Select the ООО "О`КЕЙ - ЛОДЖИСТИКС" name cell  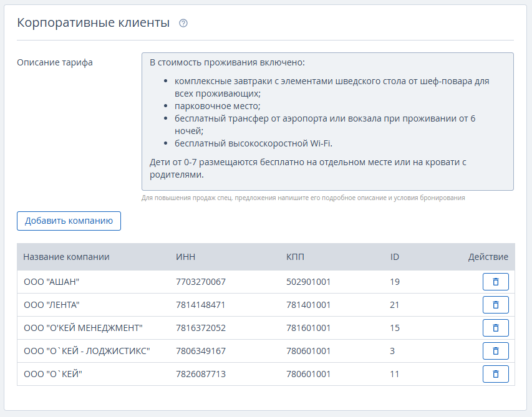point(87,351)
